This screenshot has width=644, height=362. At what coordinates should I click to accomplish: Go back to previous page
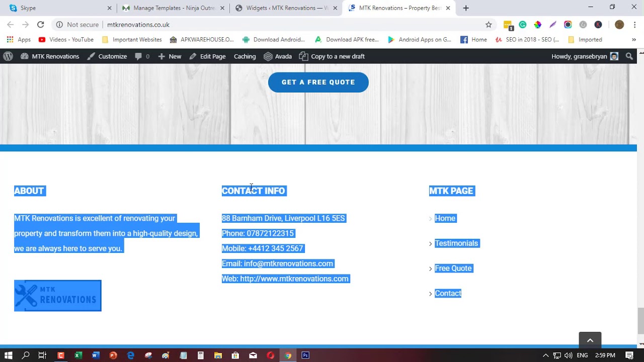coord(11,25)
